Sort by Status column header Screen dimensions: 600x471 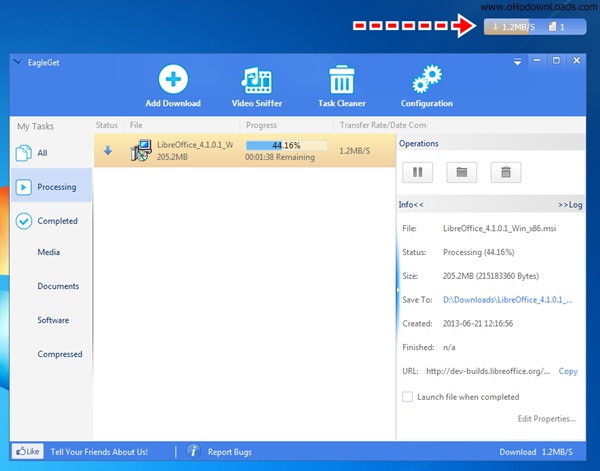(107, 125)
